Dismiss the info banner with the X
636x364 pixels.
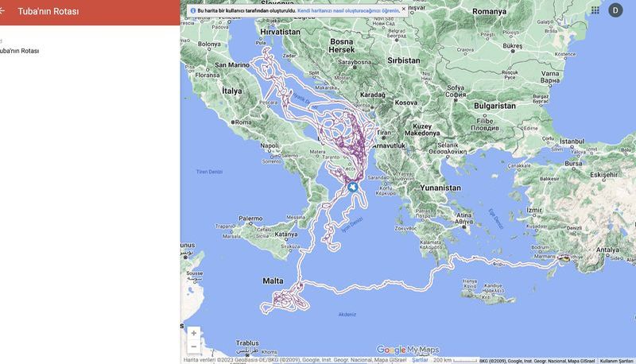coord(403,10)
